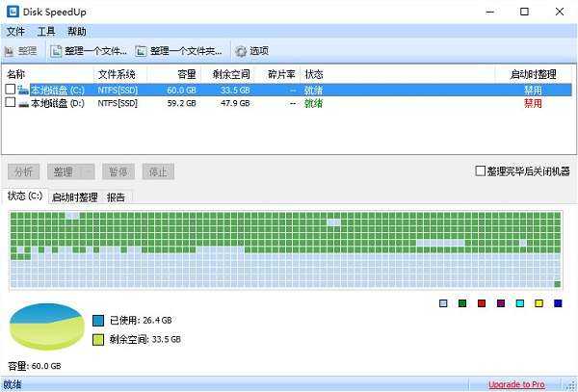Image resolution: width=578 pixels, height=392 pixels.
Task: Click the dark blue legend swatch
Action: pyautogui.click(x=558, y=303)
